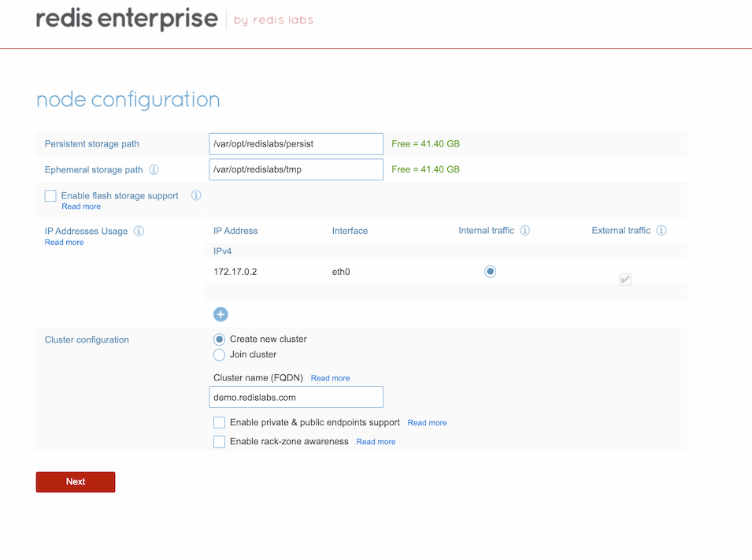Click the Cluster name FQDN field
The height and width of the screenshot is (560, 752).
pyautogui.click(x=296, y=397)
